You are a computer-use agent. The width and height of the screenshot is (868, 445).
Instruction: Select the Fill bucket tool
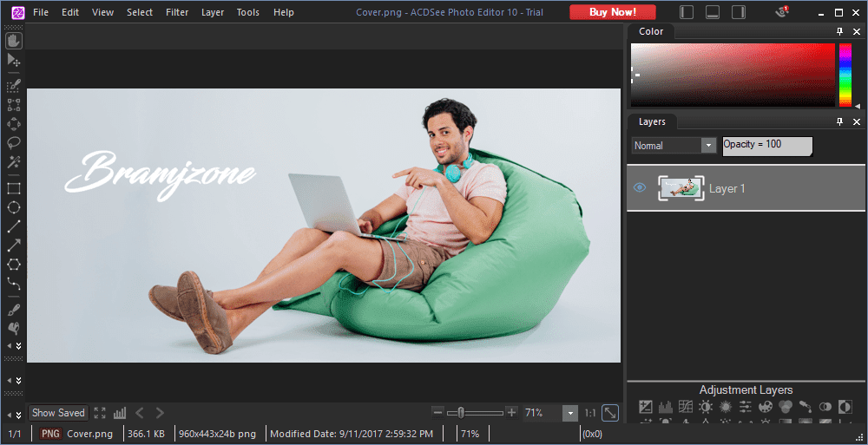coord(14,329)
